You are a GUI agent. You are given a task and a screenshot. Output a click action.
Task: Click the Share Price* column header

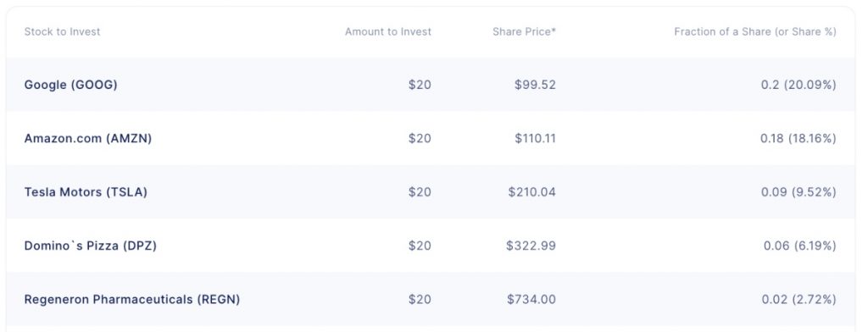coord(524,31)
